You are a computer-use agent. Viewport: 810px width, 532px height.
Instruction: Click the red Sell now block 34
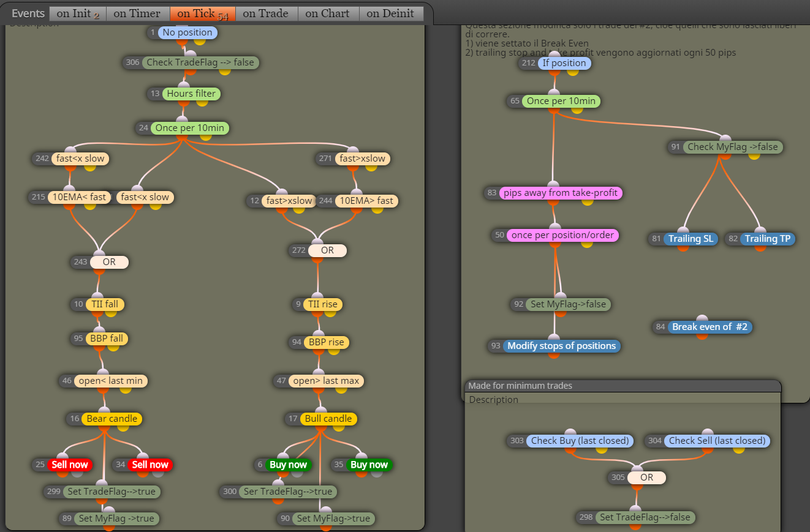[x=150, y=465]
